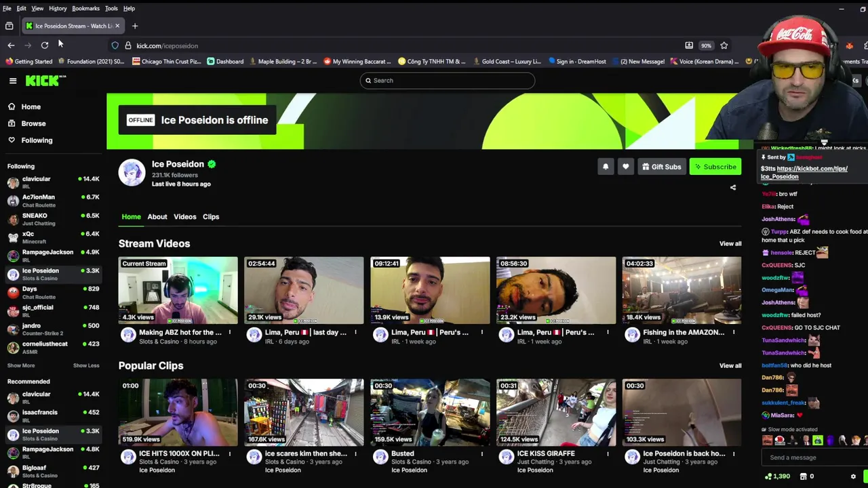This screenshot has width=868, height=488.
Task: Focus the Kick search field
Action: [x=448, y=81]
